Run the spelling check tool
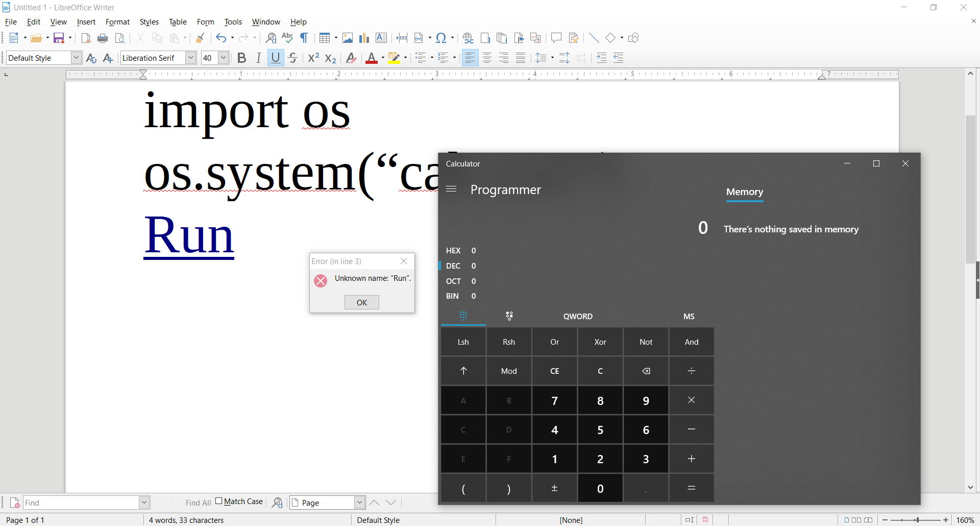980x526 pixels. (x=287, y=38)
